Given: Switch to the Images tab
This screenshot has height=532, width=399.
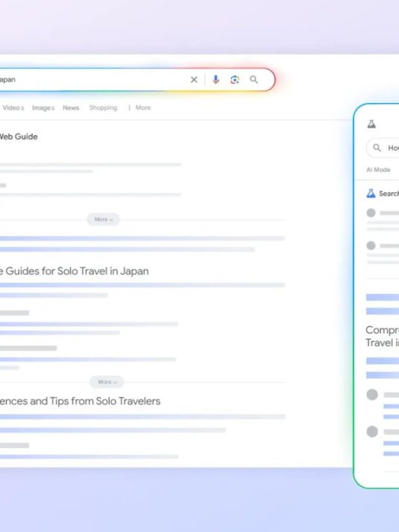Looking at the screenshot, I should click(x=44, y=108).
